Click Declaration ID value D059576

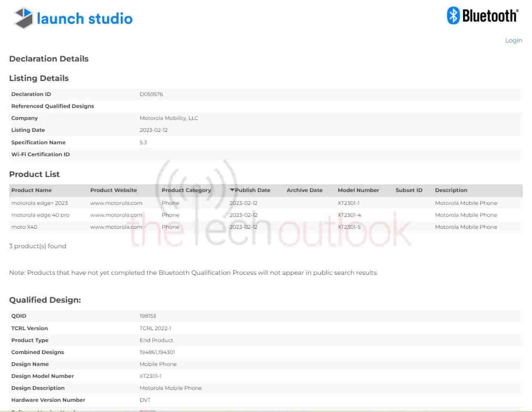pos(151,94)
